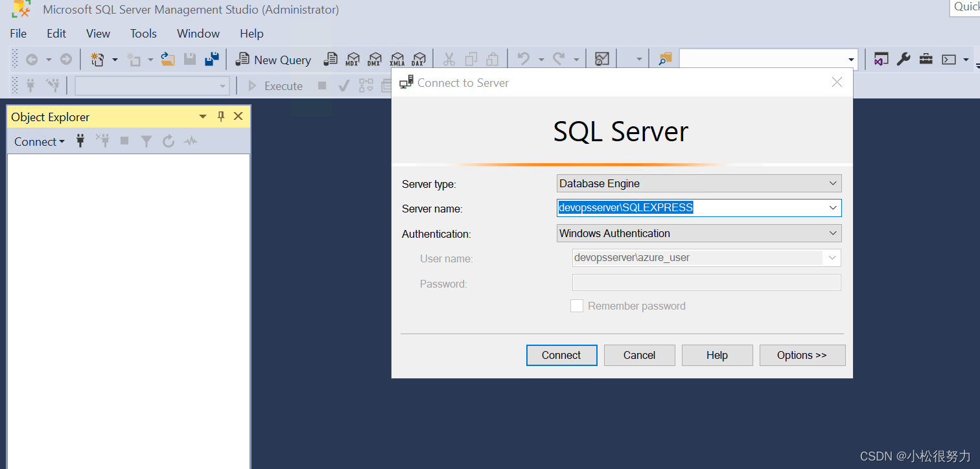Viewport: 980px width, 469px height.
Task: Close the Connect to Server dialog
Action: pyautogui.click(x=837, y=82)
